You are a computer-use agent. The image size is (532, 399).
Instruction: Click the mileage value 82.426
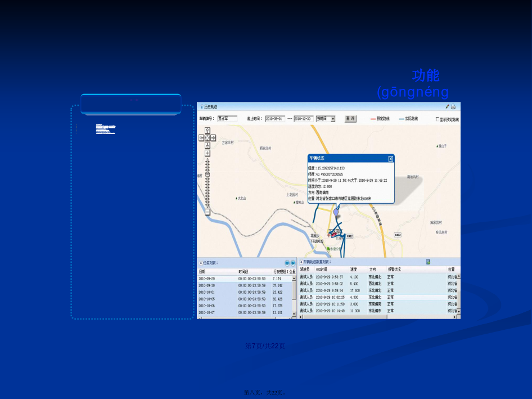(x=278, y=299)
